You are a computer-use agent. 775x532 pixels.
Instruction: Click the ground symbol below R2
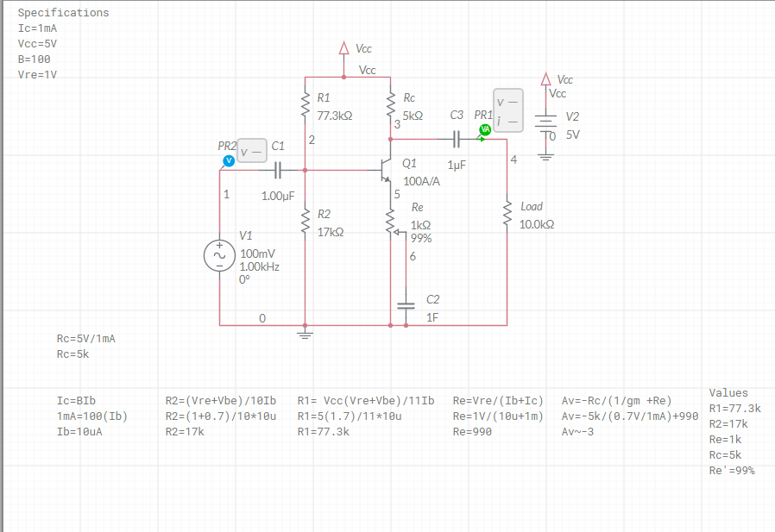(305, 335)
